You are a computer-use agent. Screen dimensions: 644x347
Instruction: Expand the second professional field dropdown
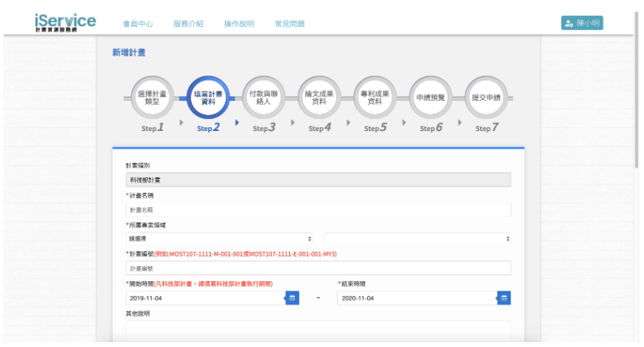pyautogui.click(x=417, y=238)
